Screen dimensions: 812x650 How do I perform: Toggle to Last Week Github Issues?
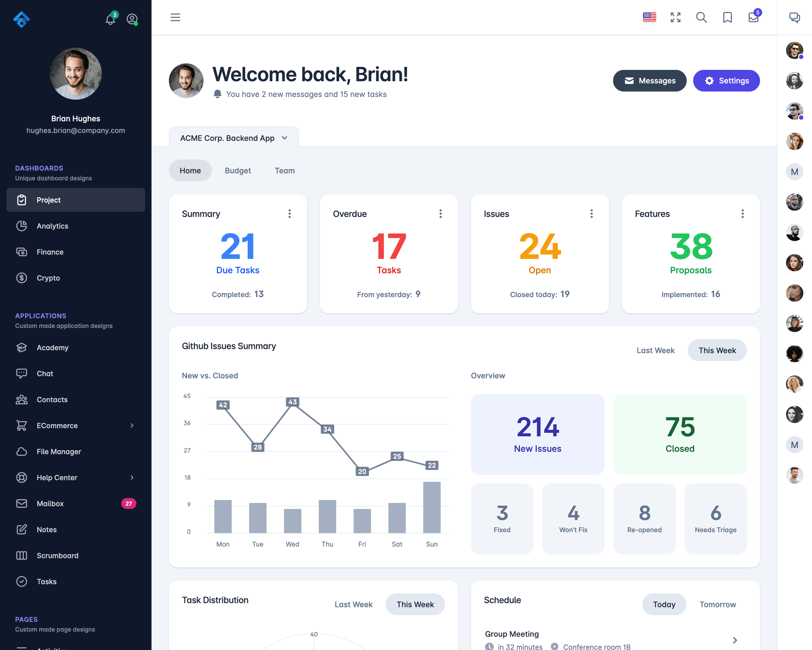(x=656, y=350)
